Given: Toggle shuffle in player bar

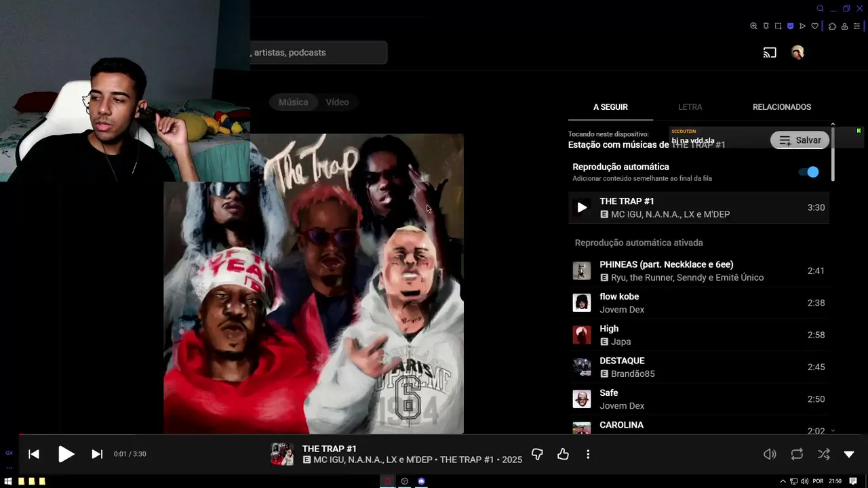Looking at the screenshot, I should 823,454.
